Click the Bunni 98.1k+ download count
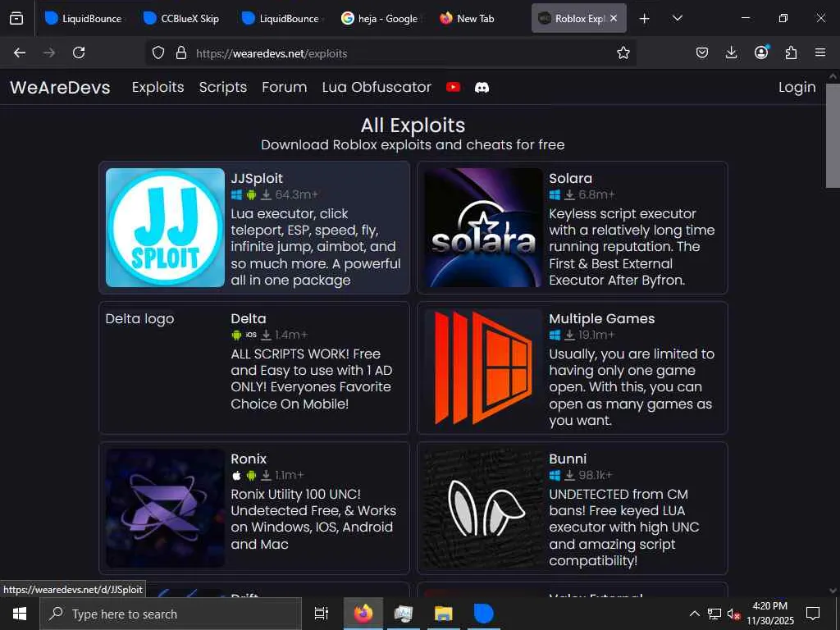The height and width of the screenshot is (630, 840). point(596,475)
